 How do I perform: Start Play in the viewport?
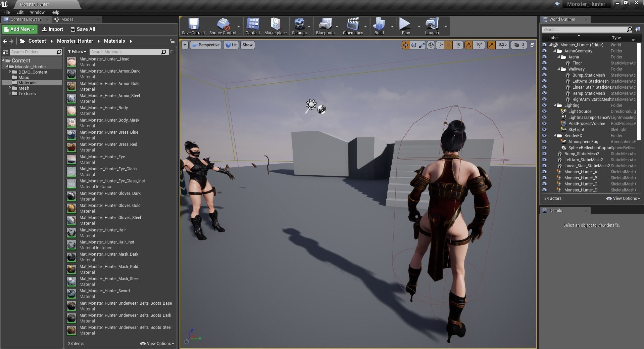point(406,26)
